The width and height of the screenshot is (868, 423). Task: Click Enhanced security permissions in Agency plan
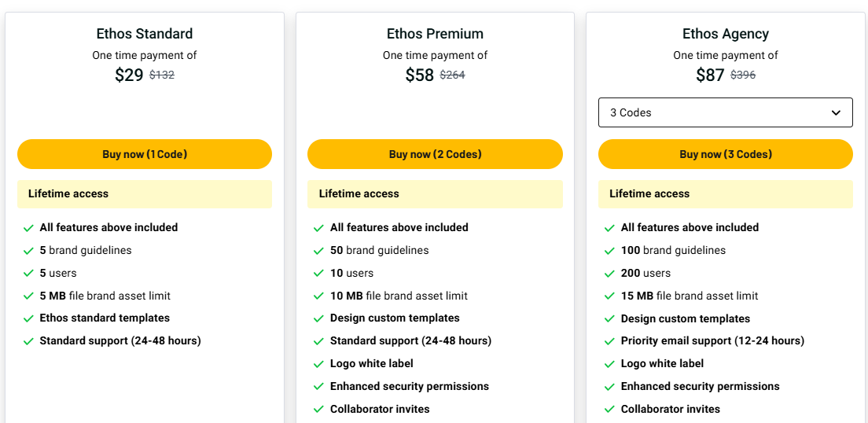click(700, 386)
